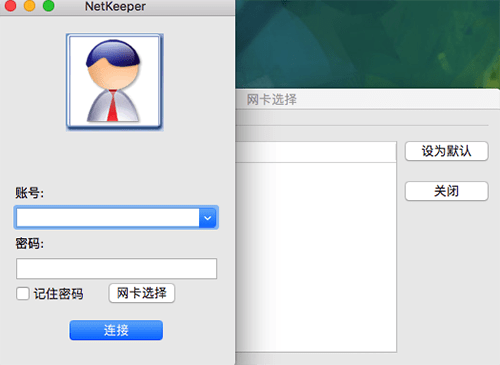Viewport: 500px width, 365px height.
Task: Open 网卡选择 network card selection button
Action: pos(142,293)
